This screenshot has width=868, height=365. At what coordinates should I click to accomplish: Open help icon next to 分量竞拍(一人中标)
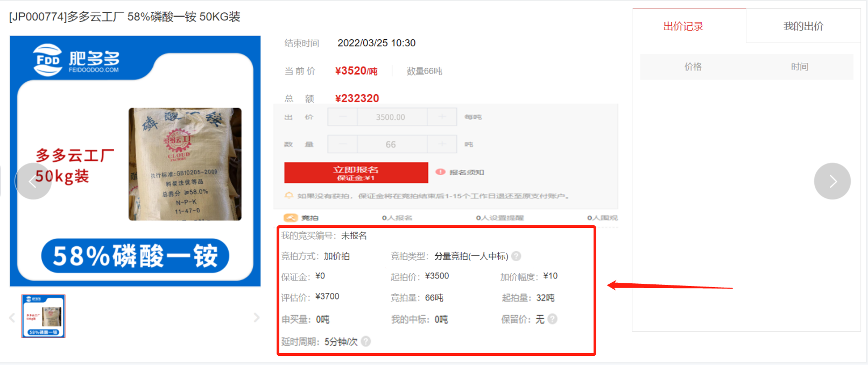pos(516,256)
